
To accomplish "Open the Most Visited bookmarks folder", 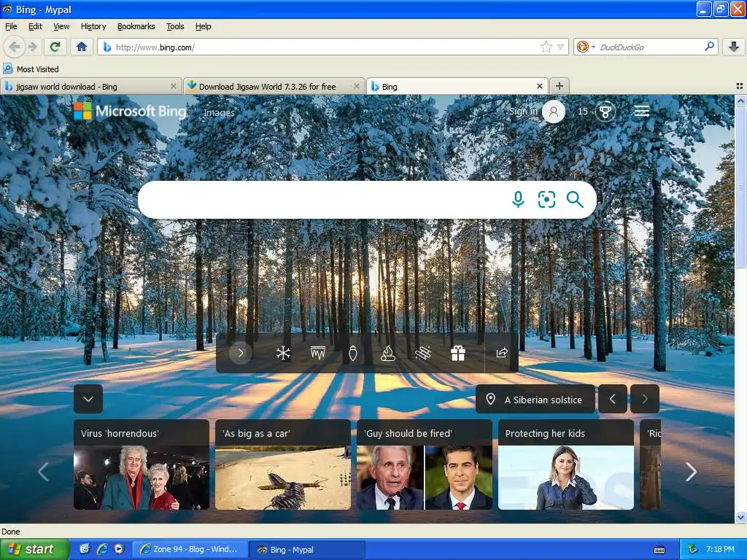I will point(31,69).
